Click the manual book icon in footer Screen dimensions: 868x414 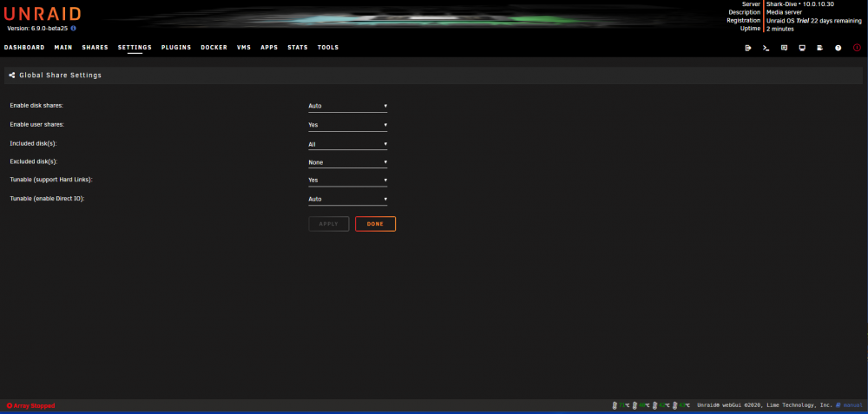838,405
